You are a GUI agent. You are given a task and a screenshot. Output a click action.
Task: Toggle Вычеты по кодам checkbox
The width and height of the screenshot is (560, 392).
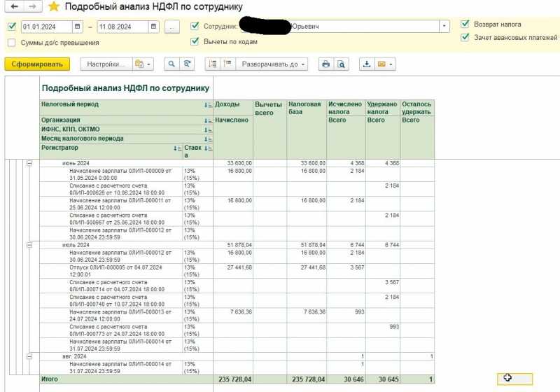click(x=195, y=41)
